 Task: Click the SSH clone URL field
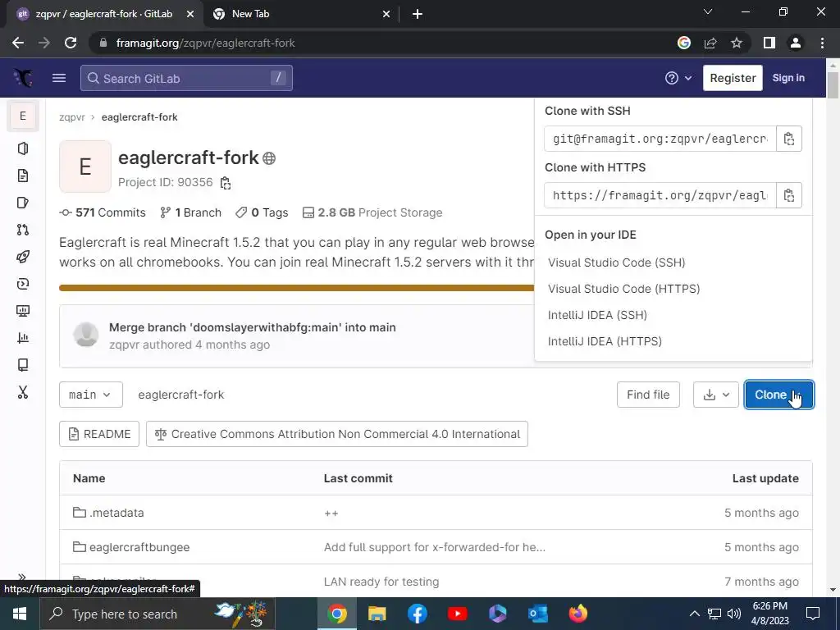tap(660, 139)
